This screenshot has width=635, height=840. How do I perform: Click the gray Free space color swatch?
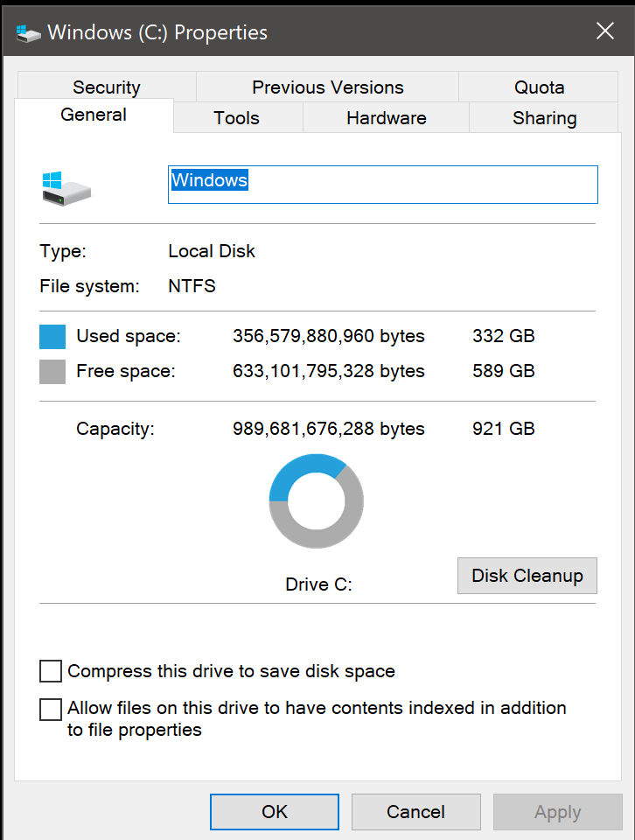(52, 371)
